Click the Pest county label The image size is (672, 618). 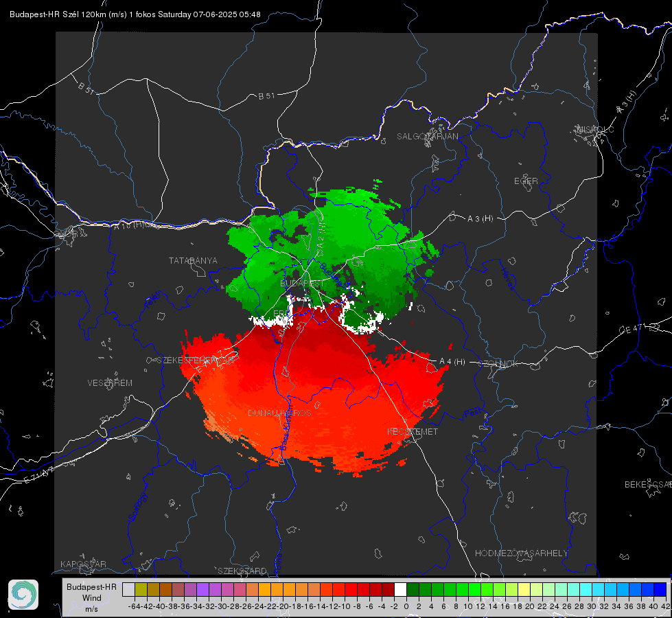click(x=473, y=413)
